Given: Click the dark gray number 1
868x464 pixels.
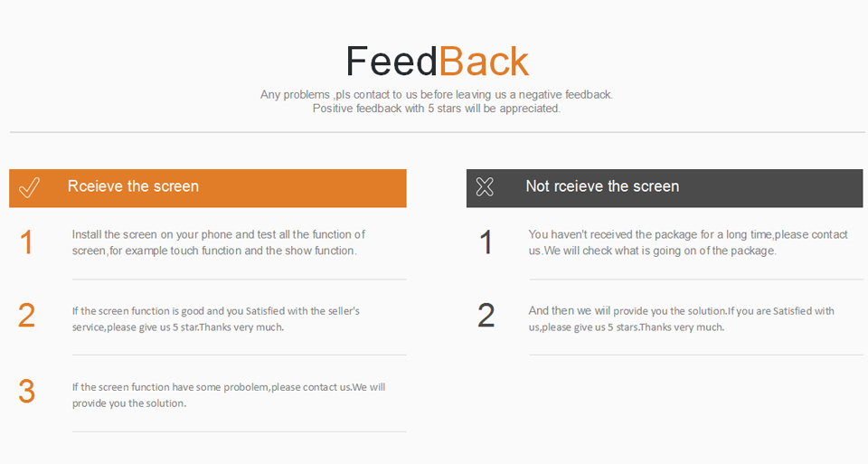Looking at the screenshot, I should pos(486,242).
